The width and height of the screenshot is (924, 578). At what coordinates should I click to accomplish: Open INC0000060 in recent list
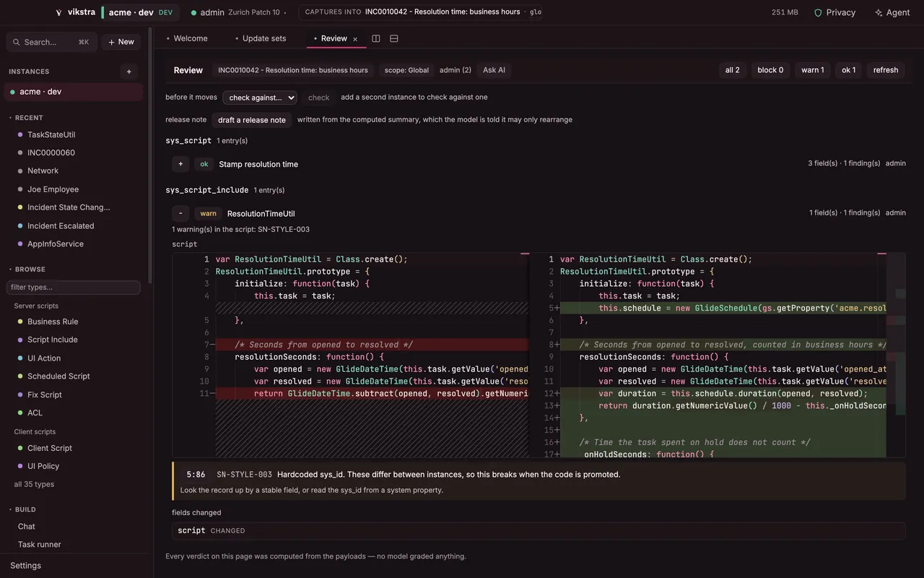pos(51,153)
